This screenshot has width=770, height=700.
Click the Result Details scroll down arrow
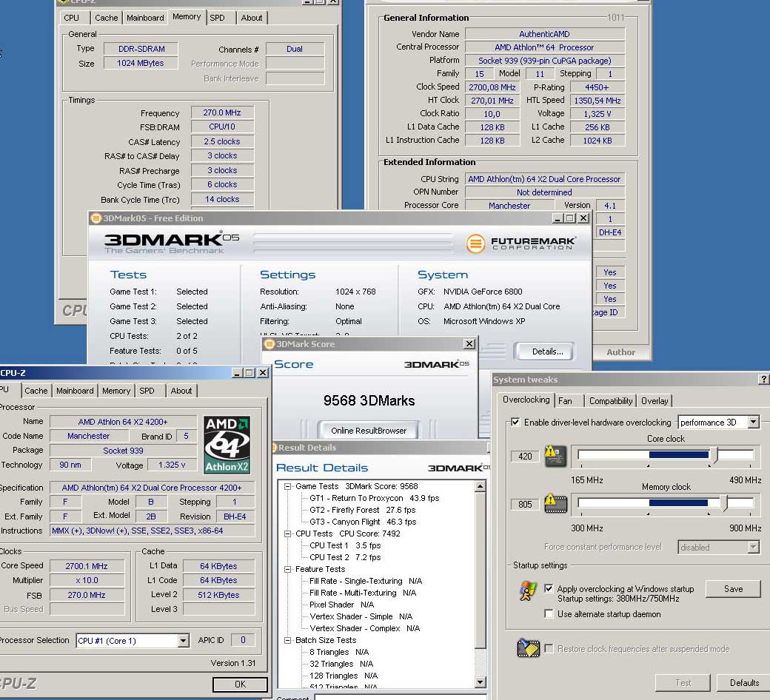(481, 682)
